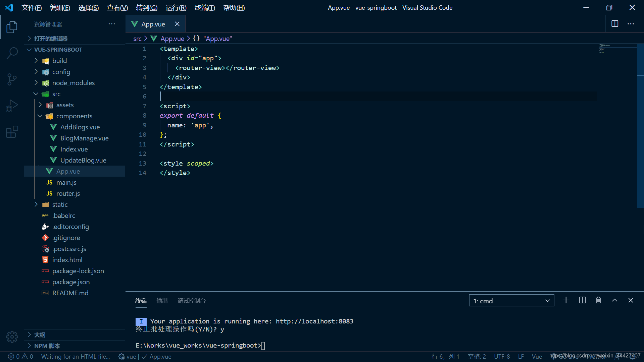Switch to the 输出 panel tab
This screenshot has width=644, height=362.
162,301
